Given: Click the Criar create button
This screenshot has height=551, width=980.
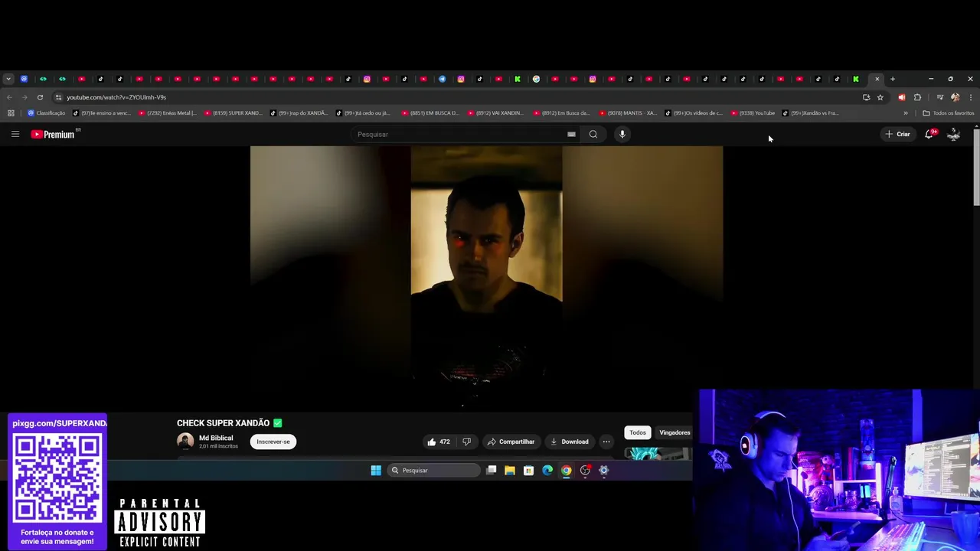Looking at the screenshot, I should pyautogui.click(x=897, y=134).
